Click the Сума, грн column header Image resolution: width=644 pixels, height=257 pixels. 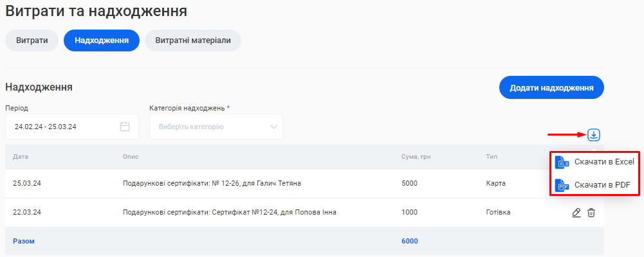pos(414,157)
